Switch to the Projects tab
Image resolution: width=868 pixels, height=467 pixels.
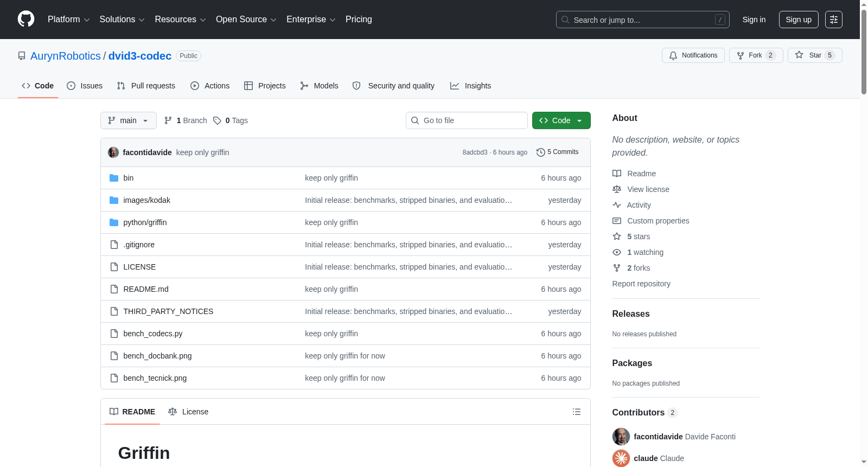(265, 86)
